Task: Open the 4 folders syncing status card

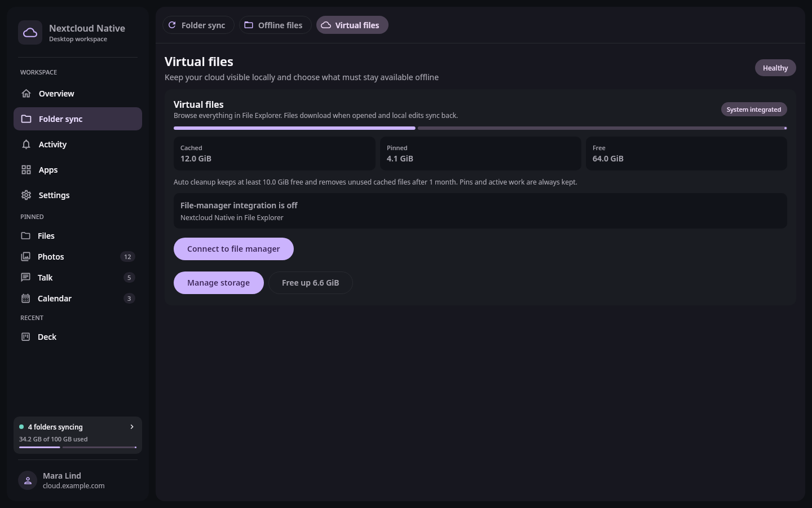Action: tap(78, 435)
